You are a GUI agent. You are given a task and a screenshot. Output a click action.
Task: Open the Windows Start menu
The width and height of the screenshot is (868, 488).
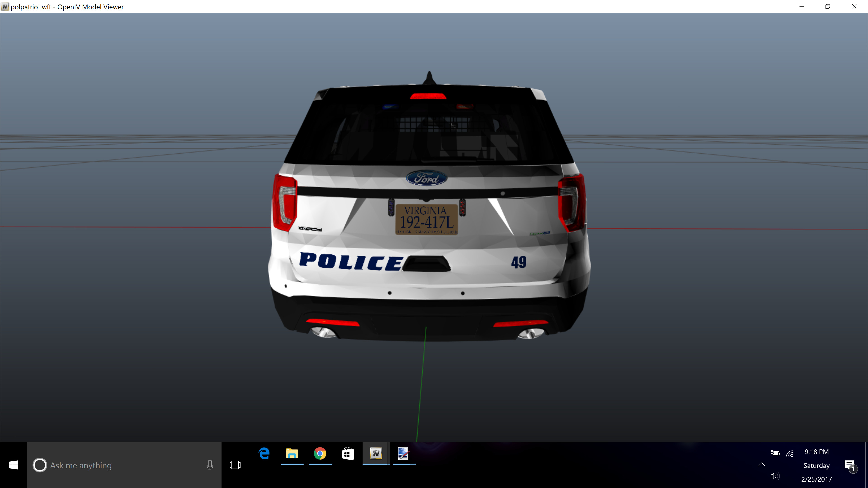click(x=14, y=465)
